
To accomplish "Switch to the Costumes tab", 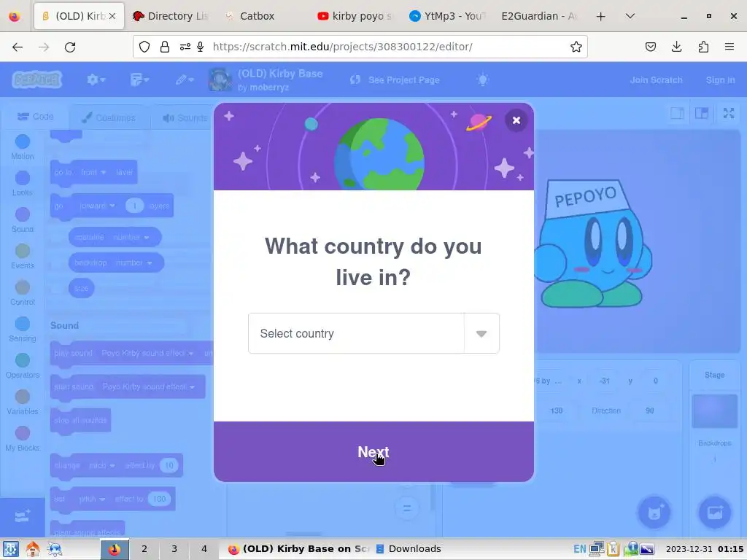I will pyautogui.click(x=109, y=117).
